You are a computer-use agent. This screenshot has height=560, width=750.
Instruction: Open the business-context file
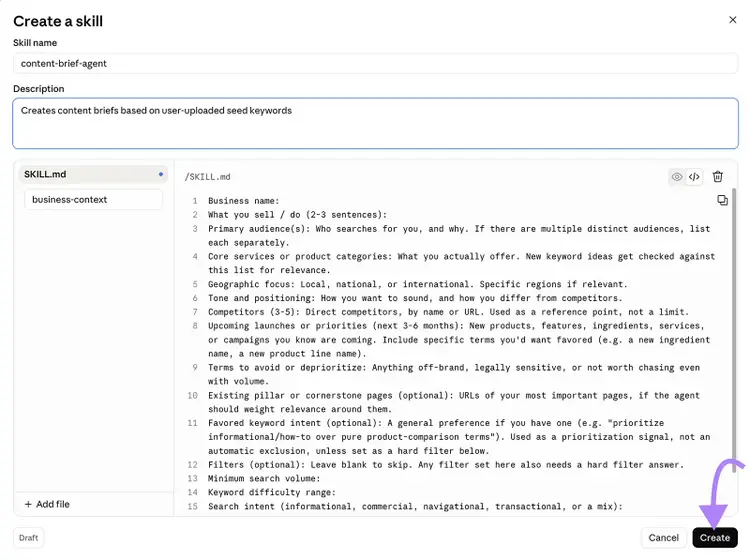tap(93, 200)
